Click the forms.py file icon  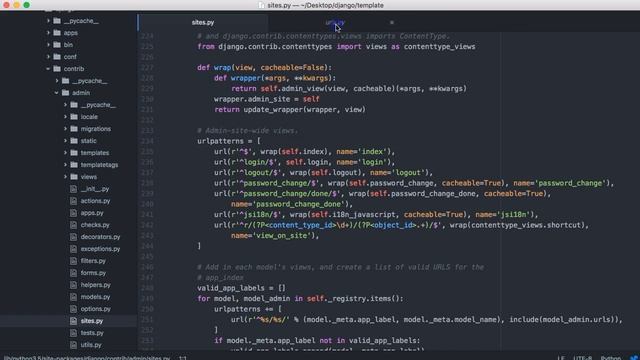pyautogui.click(x=73, y=273)
